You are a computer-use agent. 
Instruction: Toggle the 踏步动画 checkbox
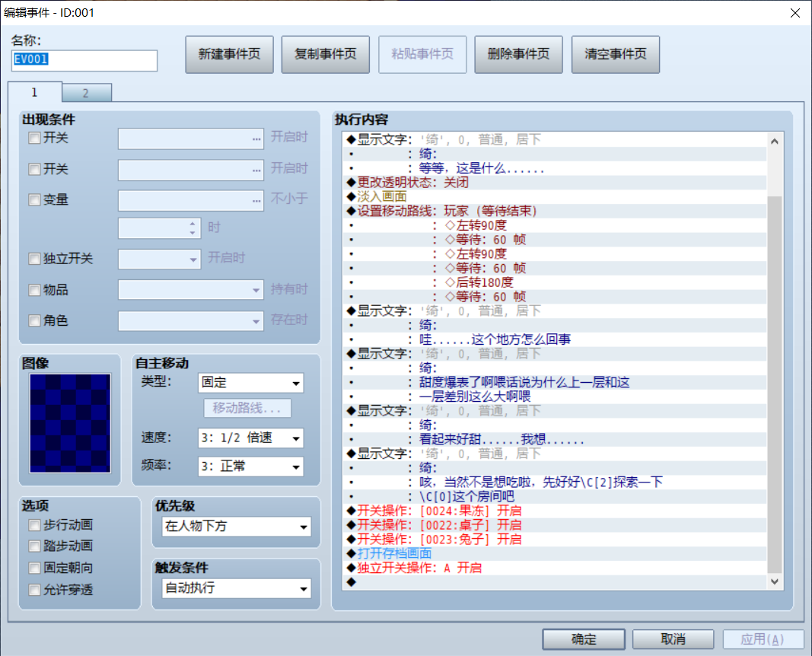[x=34, y=546]
